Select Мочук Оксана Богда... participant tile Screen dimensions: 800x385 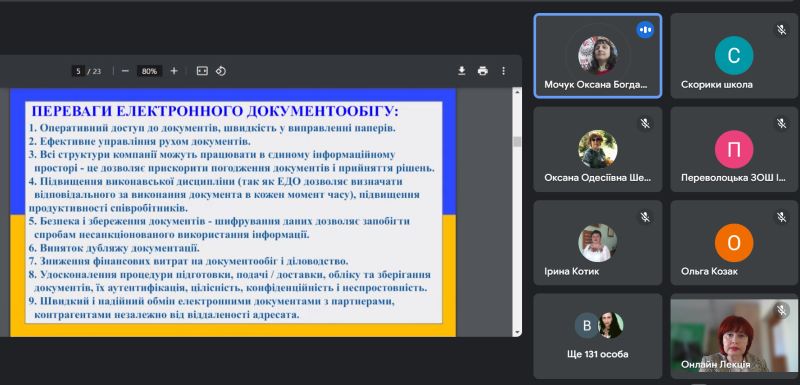tap(597, 56)
